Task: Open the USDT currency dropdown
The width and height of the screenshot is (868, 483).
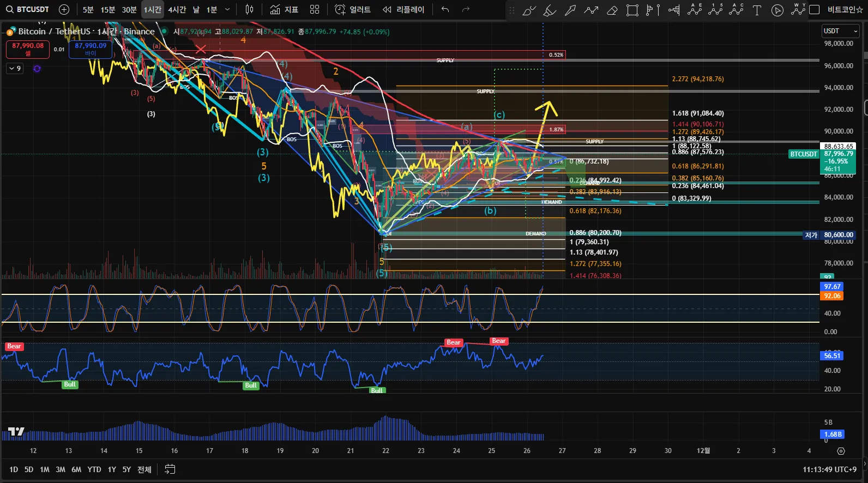Action: [x=840, y=31]
